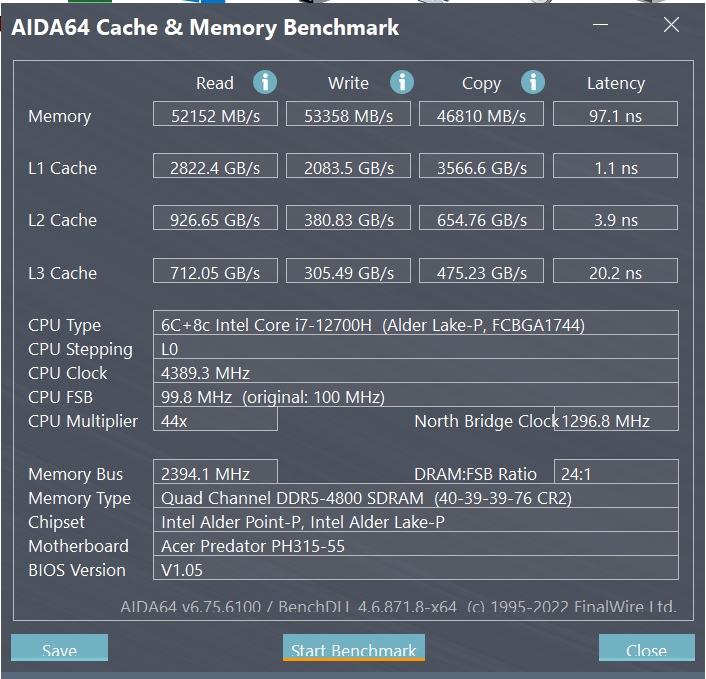Image resolution: width=706 pixels, height=679 pixels.
Task: Save the benchmark results
Action: click(x=59, y=647)
